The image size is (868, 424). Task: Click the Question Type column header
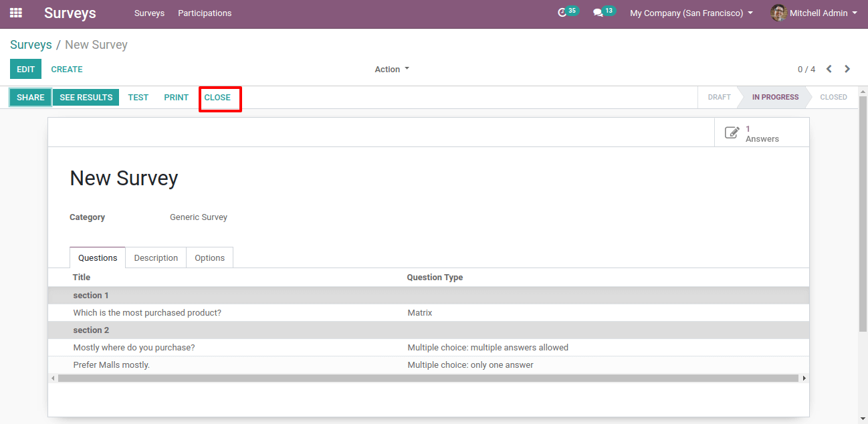point(435,278)
